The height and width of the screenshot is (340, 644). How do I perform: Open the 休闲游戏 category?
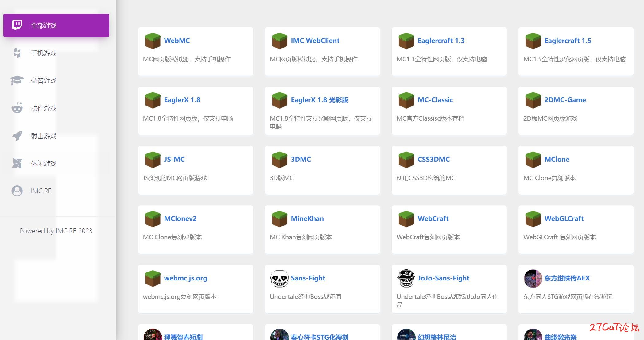click(x=56, y=163)
